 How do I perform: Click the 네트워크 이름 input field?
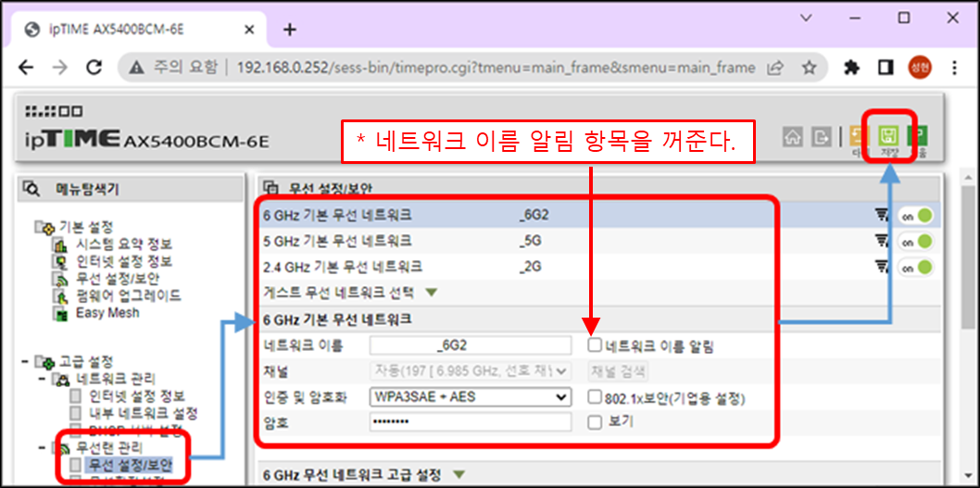[470, 344]
